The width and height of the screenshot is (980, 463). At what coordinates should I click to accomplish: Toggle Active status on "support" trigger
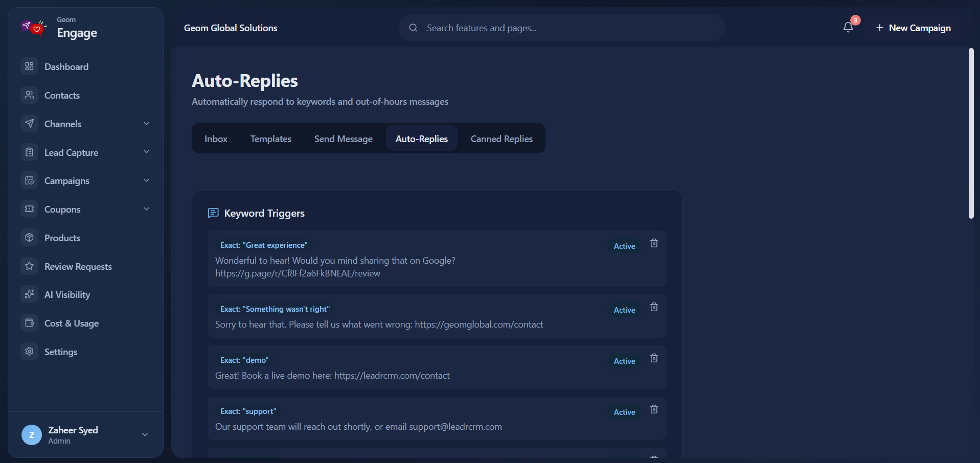coord(624,412)
